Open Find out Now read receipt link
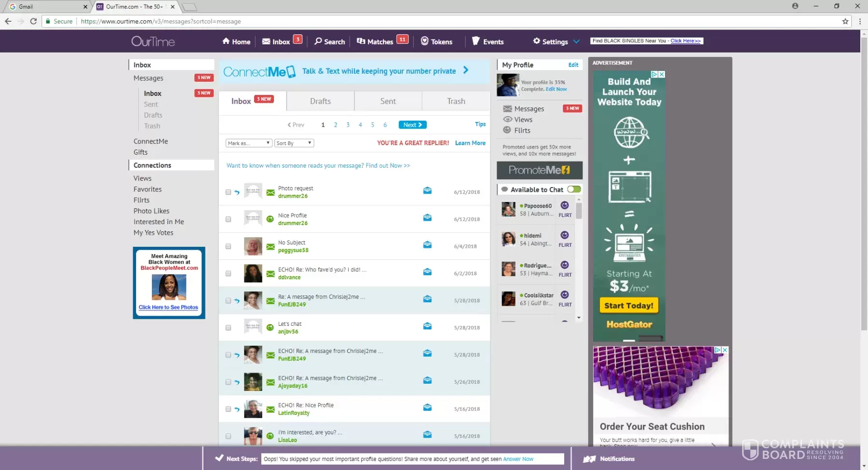 [388, 166]
